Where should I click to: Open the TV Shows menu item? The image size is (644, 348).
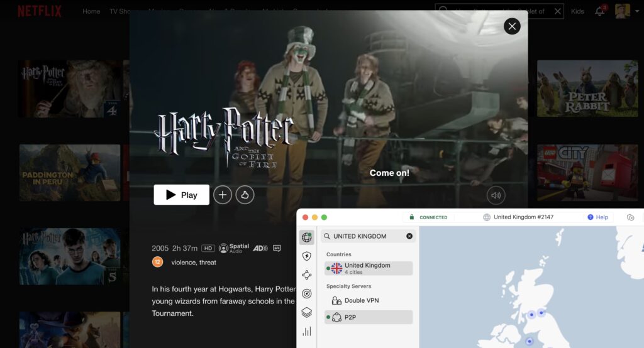[119, 11]
